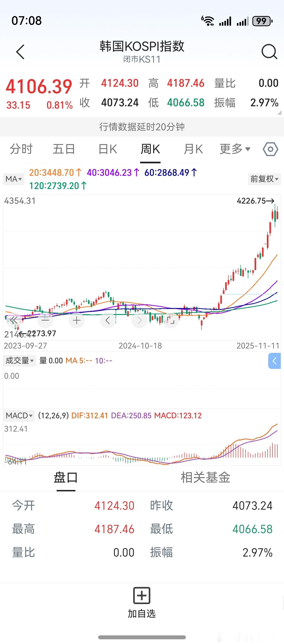Tap the current price 4106.39
The image size is (284, 644).
(39, 87)
